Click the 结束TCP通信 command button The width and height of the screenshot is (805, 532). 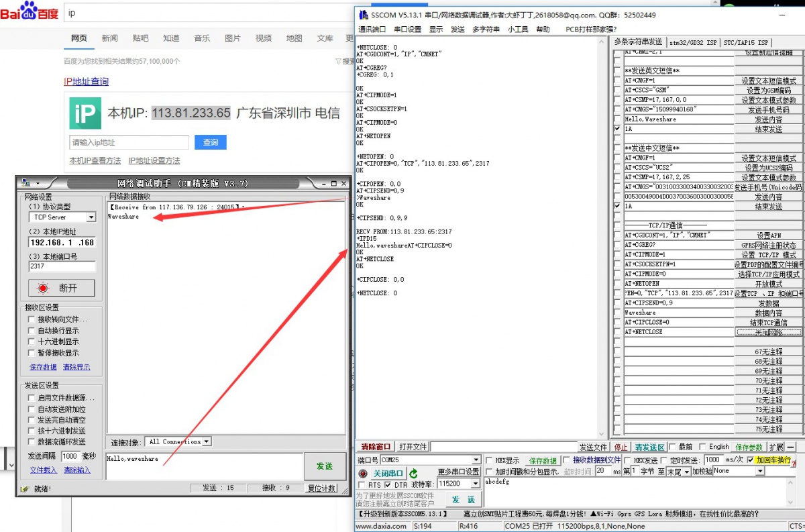point(769,322)
